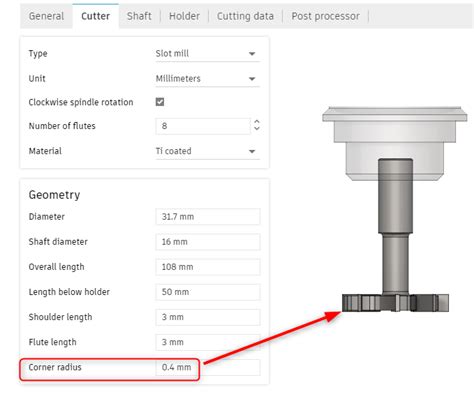Open the Type dropdown showing Slot mill
Image resolution: width=474 pixels, height=394 pixels.
coord(207,54)
